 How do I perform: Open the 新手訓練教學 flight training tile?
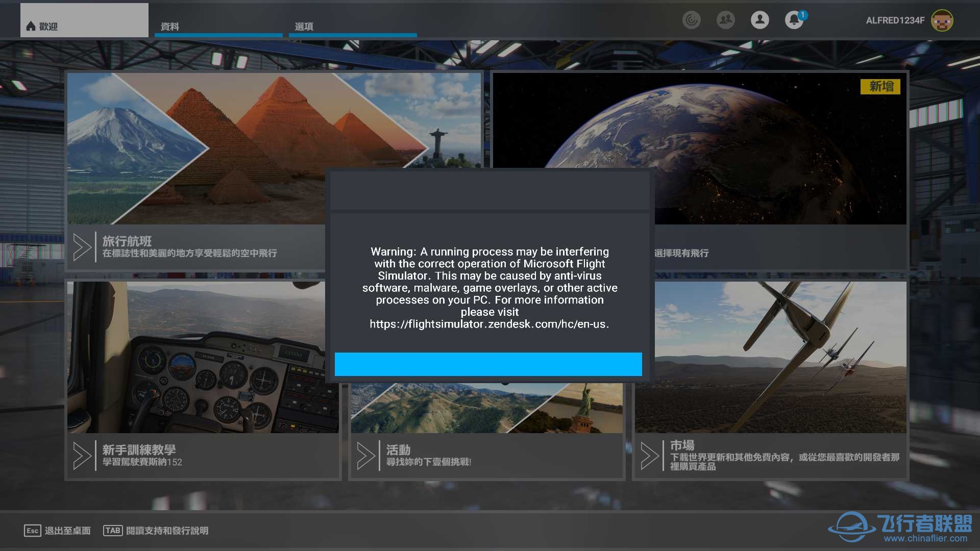(203, 380)
